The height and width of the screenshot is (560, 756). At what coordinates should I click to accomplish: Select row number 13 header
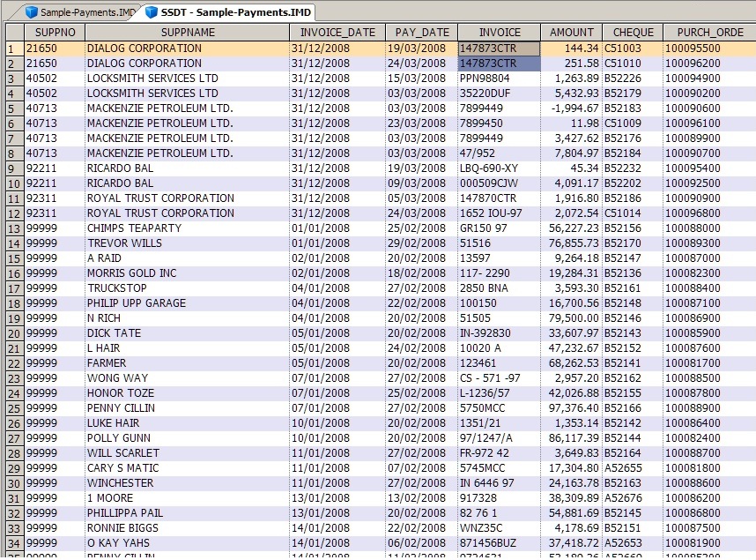pyautogui.click(x=11, y=228)
